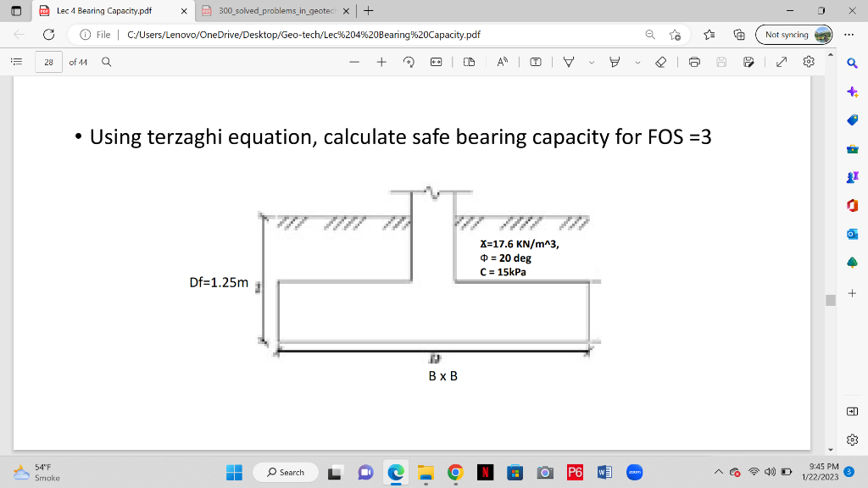Toggle search within the document
Image resolution: width=868 pixels, height=488 pixels.
pos(105,62)
